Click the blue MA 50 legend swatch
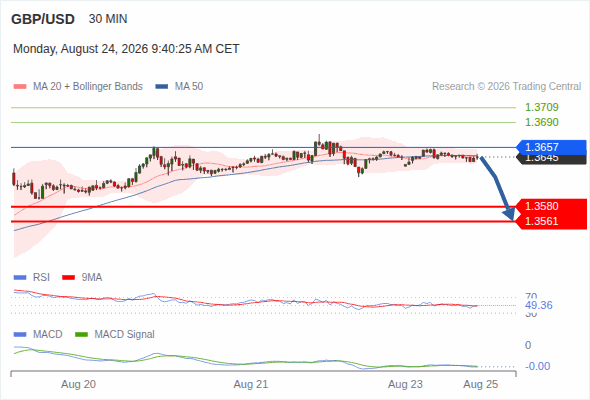This screenshot has height=400, width=590. [x=162, y=87]
